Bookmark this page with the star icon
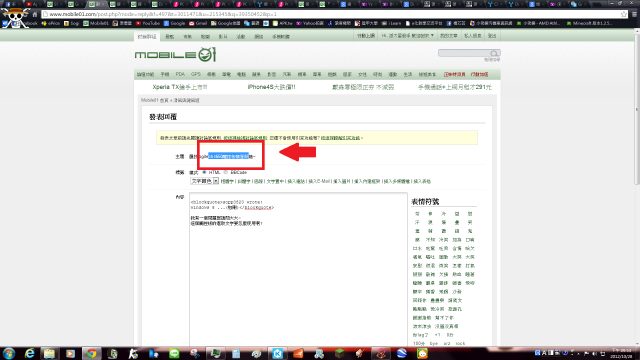The height and width of the screenshot is (360, 640). point(624,14)
